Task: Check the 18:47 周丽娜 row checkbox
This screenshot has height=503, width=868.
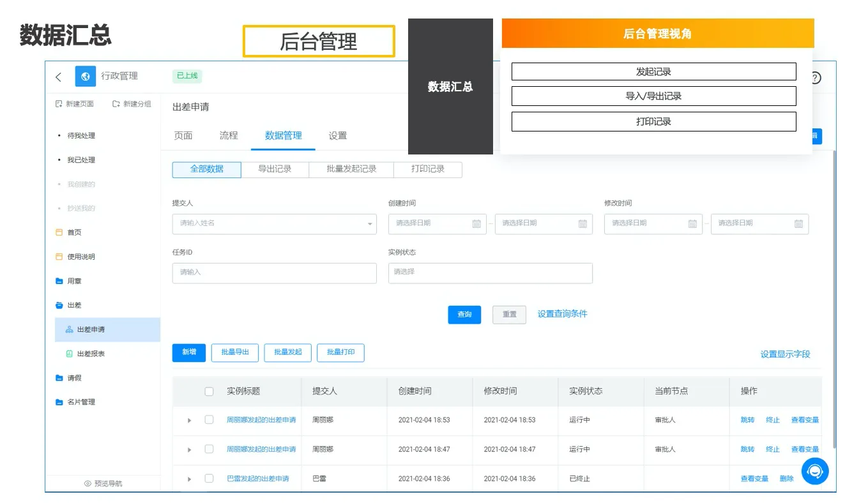Action: pos(209,449)
